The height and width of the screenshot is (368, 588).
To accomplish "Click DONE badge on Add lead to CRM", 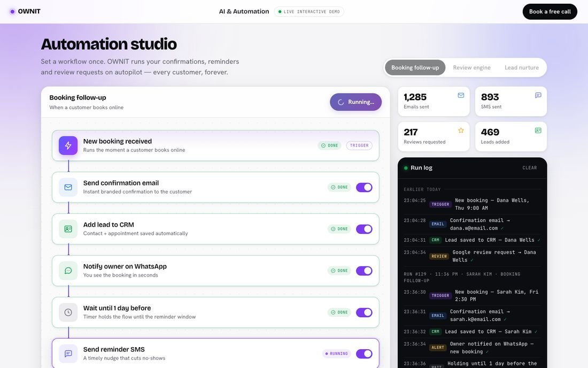I will [339, 229].
